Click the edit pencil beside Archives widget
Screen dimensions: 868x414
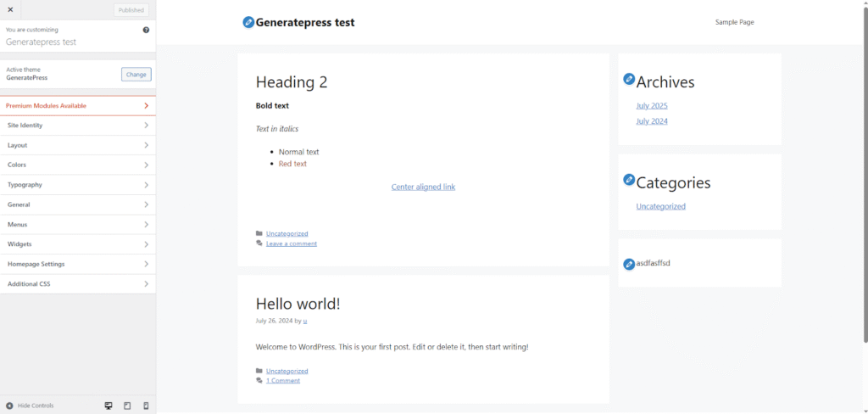click(629, 79)
